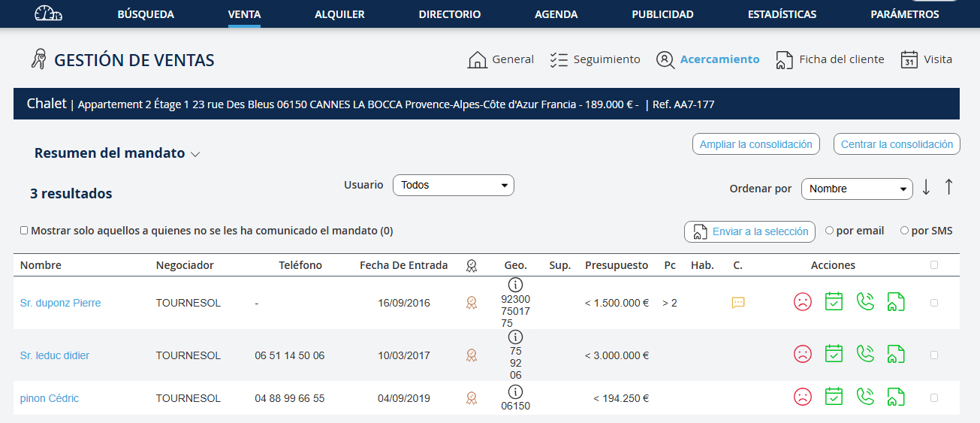
Task: Open the 'Ordenar por' Nombre dropdown
Action: (856, 189)
